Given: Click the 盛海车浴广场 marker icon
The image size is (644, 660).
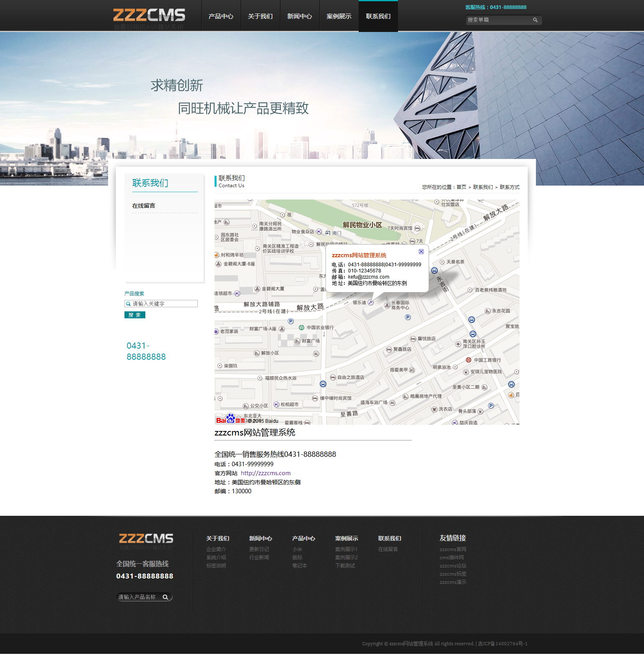Looking at the screenshot, I should (x=392, y=403).
